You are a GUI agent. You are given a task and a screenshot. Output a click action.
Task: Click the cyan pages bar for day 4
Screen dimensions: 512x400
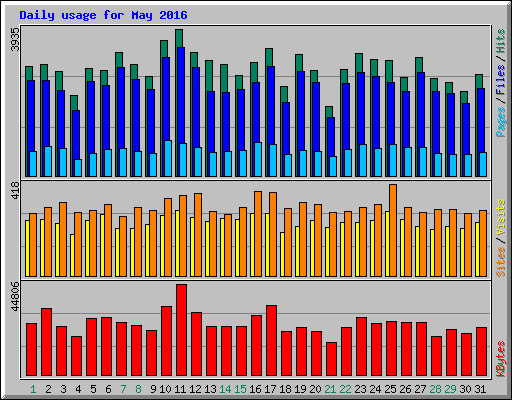[78, 168]
